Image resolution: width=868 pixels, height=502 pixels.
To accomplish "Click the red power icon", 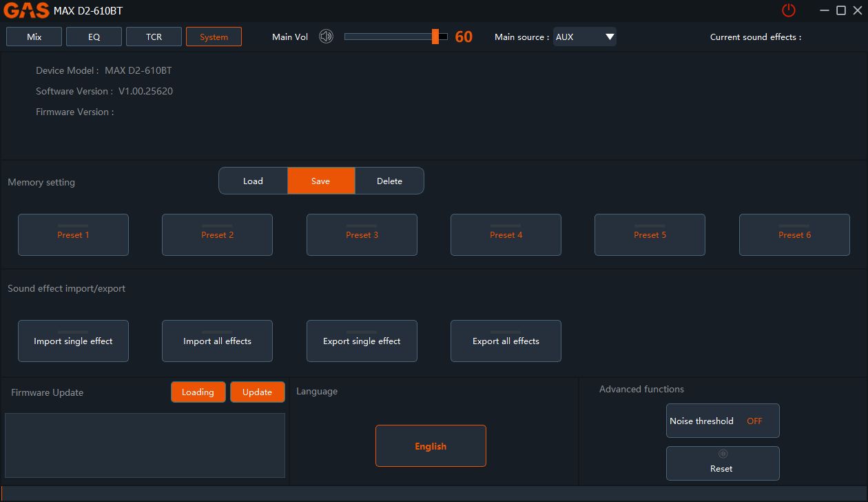I will (788, 10).
